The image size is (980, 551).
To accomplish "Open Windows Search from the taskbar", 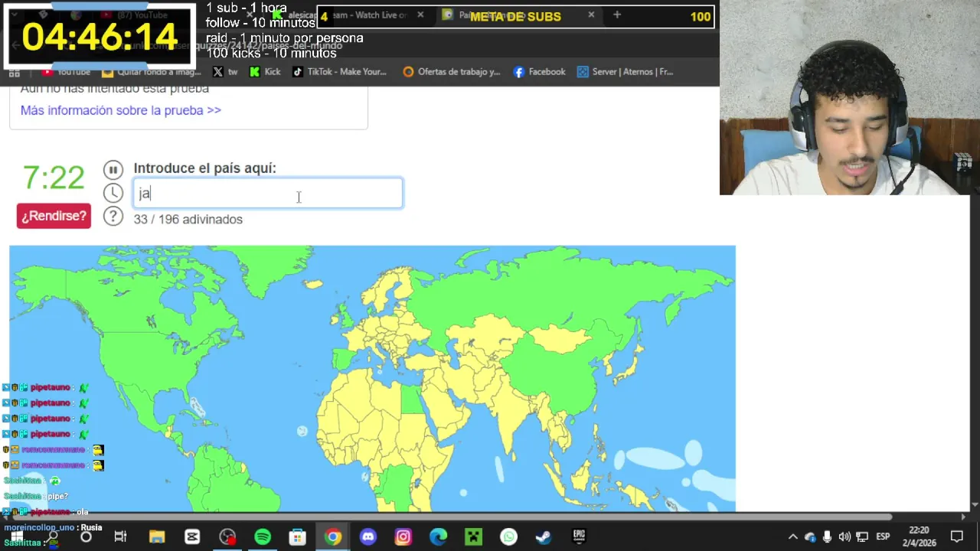I will coord(52,536).
